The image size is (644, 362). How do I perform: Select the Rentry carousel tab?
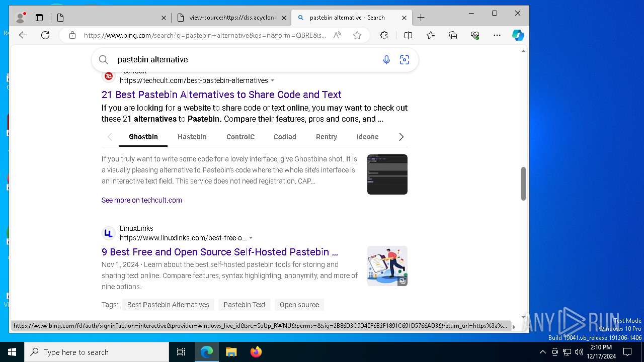(x=327, y=137)
